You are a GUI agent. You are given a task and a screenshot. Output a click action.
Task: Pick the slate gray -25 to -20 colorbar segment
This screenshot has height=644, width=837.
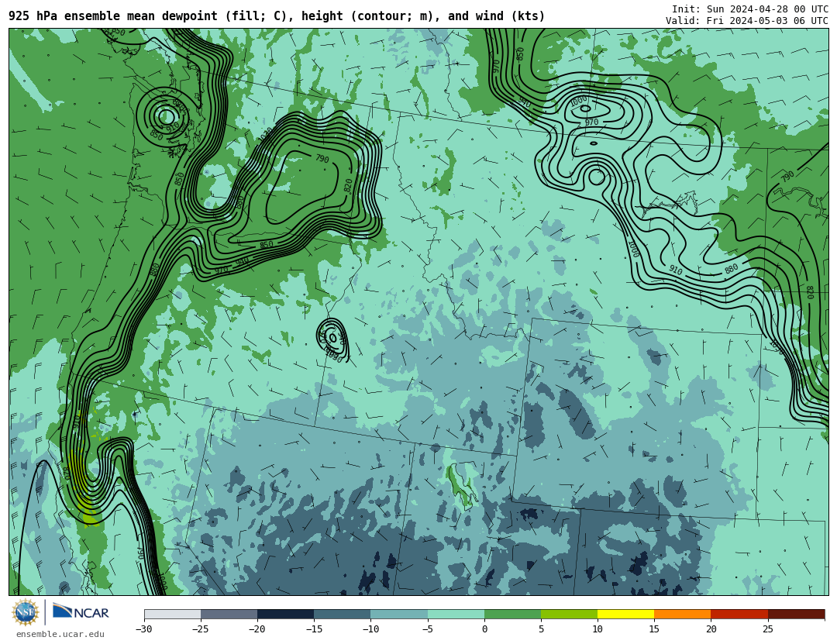[229, 615]
